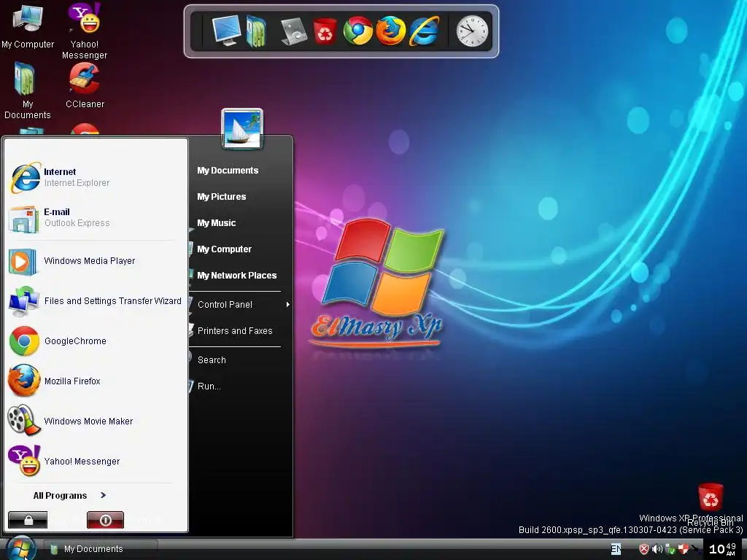Open My Computer in Start menu right pane
Viewport: 747px width, 560px height.
click(225, 249)
